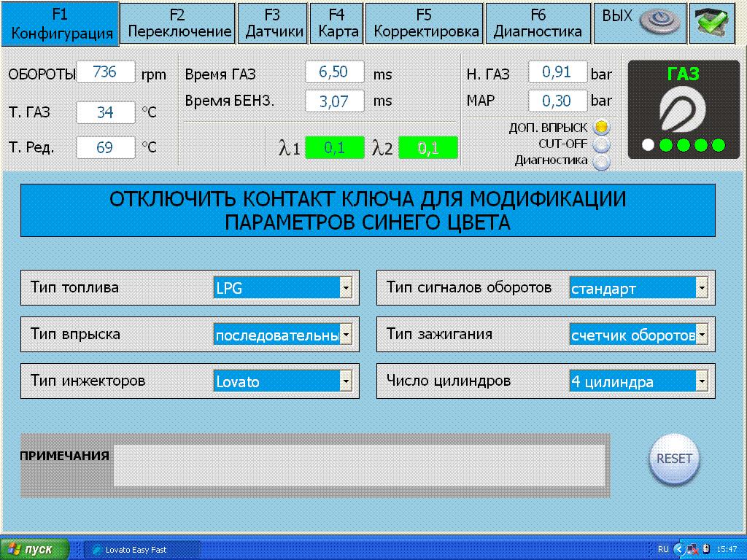Viewport: 747px width, 560px height.
Task: Click the ДОП. ВПРЫСК yellow indicator
Action: 602,127
